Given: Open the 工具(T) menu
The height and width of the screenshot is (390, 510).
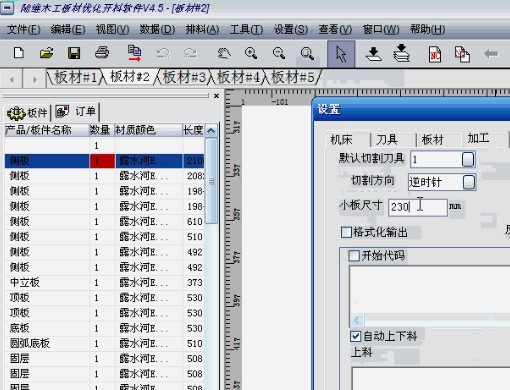Looking at the screenshot, I should tap(246, 30).
